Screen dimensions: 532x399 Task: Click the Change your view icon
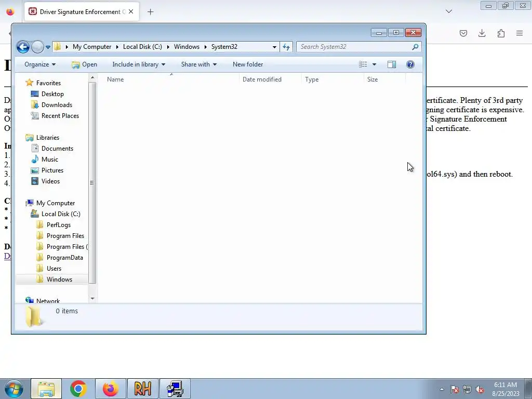pos(363,64)
